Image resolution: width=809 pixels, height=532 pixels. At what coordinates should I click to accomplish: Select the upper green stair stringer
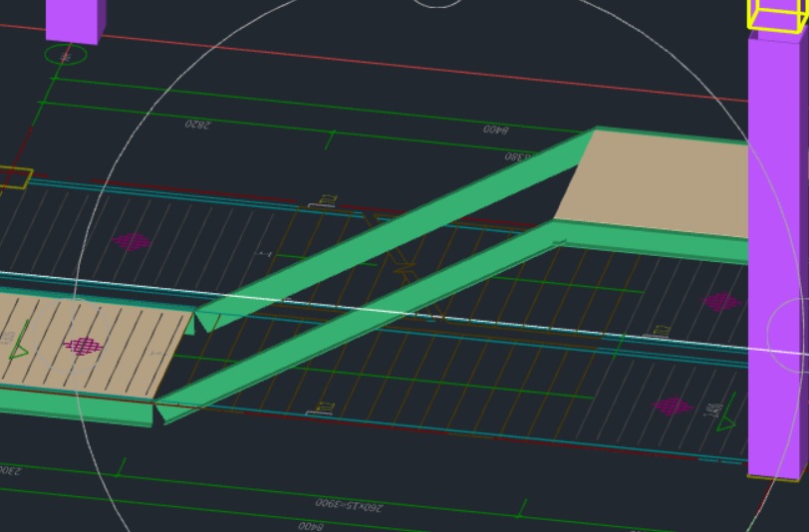pos(393,229)
